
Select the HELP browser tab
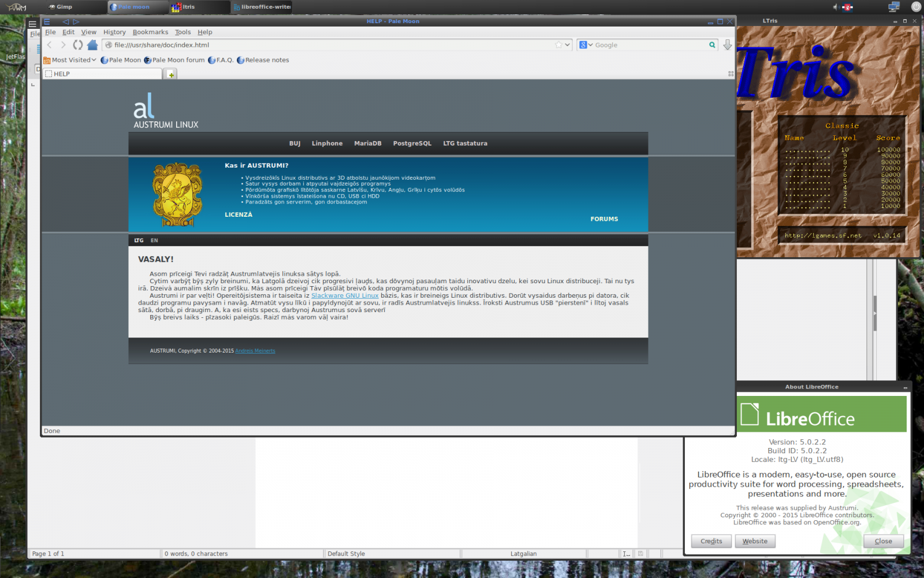point(102,74)
